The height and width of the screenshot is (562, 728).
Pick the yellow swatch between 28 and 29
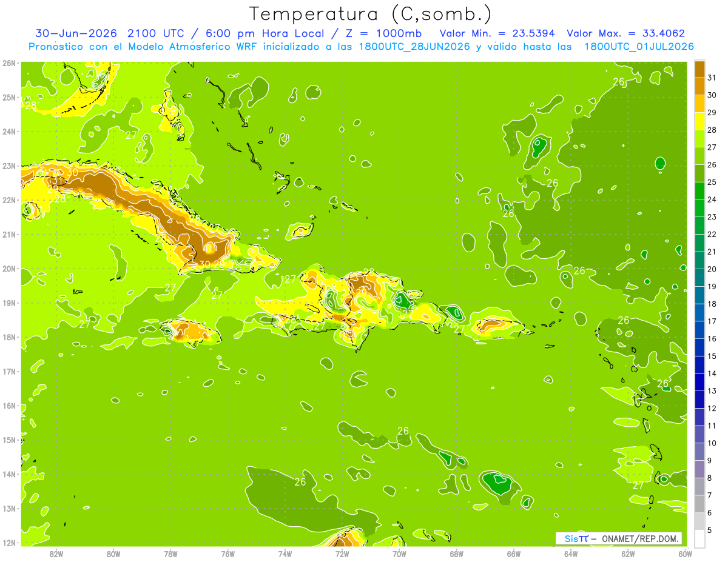pyautogui.click(x=699, y=121)
